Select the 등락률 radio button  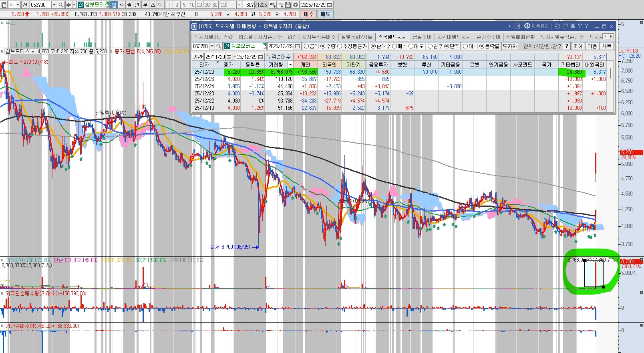point(482,46)
